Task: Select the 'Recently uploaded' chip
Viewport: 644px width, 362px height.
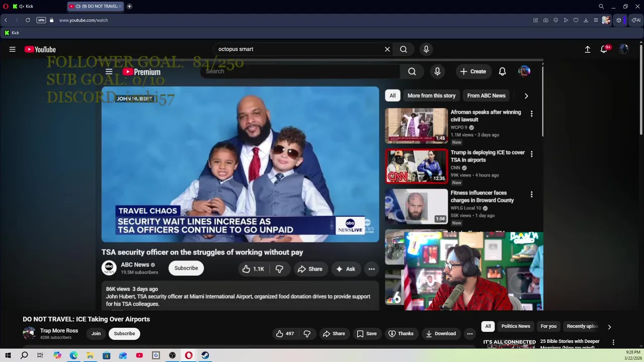Action: [582, 326]
